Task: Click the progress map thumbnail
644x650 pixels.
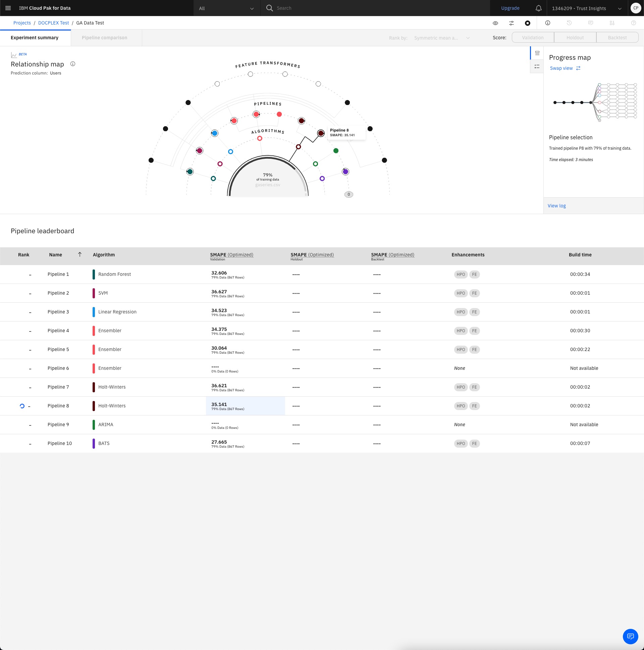Action: 595,102
